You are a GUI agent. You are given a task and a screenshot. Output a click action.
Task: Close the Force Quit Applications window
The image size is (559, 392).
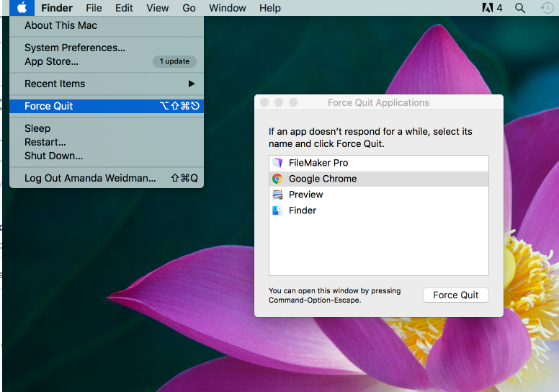click(x=264, y=103)
